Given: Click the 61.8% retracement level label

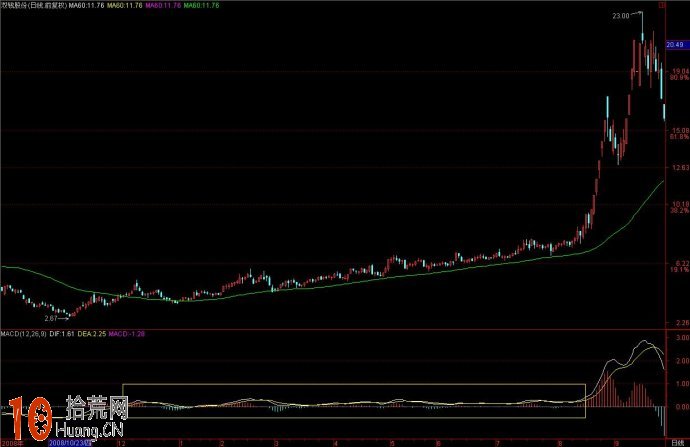Looking at the screenshot, I should point(678,137).
